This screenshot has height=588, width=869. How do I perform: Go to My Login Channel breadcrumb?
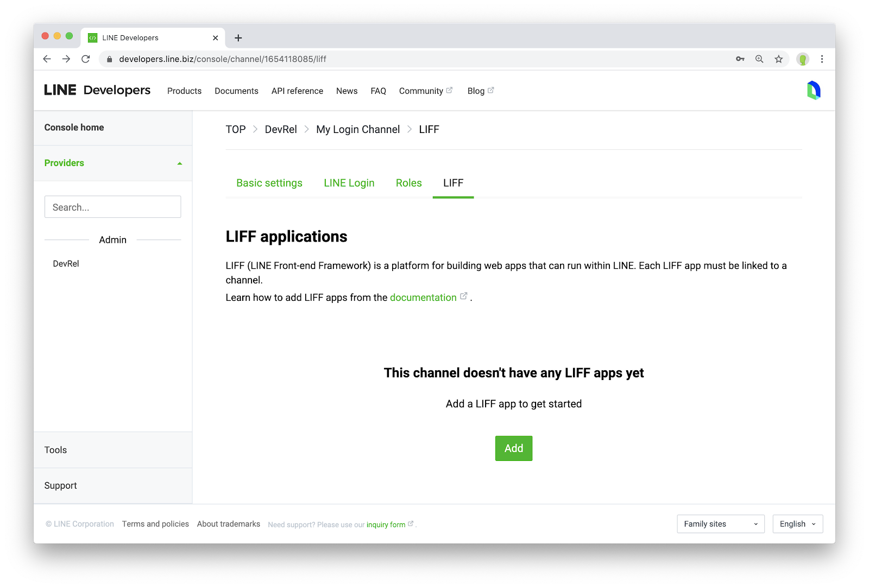(x=358, y=130)
